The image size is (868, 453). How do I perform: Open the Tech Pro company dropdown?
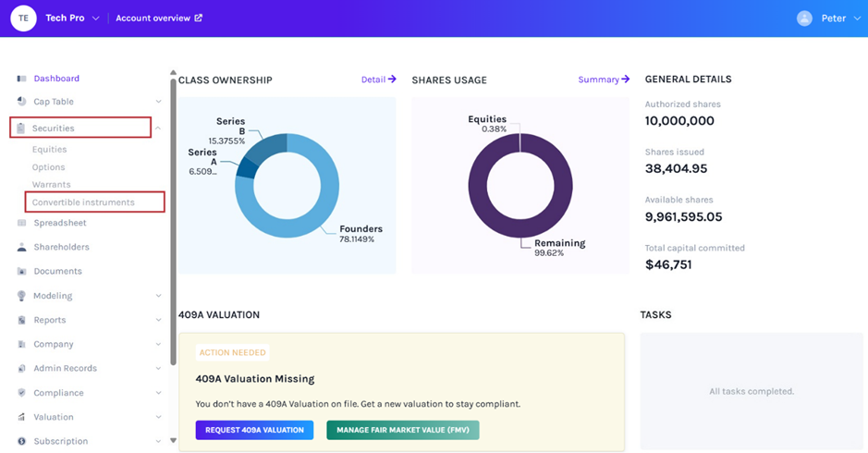point(95,18)
